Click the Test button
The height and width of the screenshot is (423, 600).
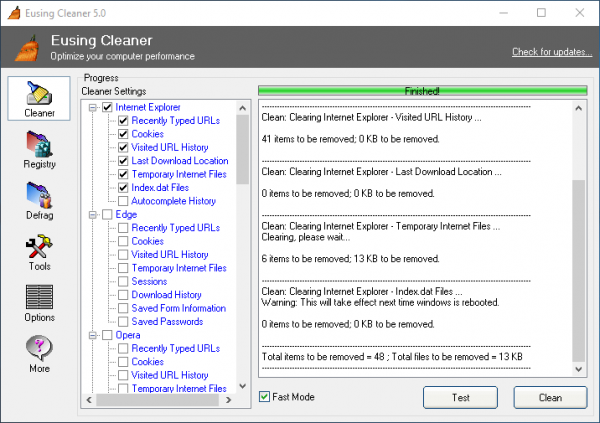click(460, 397)
